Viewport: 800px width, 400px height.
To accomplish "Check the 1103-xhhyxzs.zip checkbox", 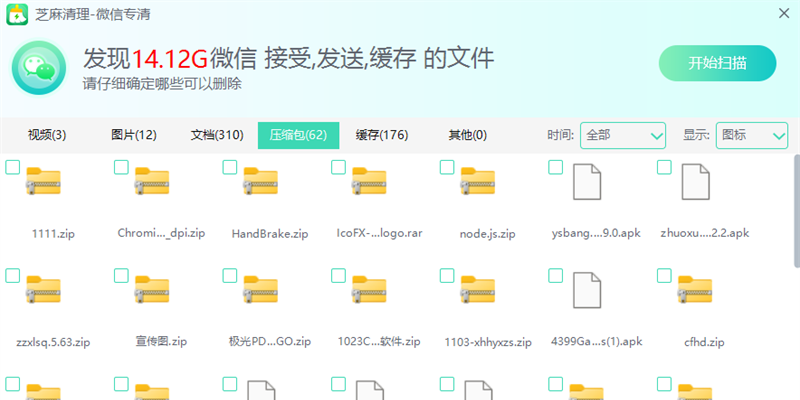I will click(x=447, y=276).
